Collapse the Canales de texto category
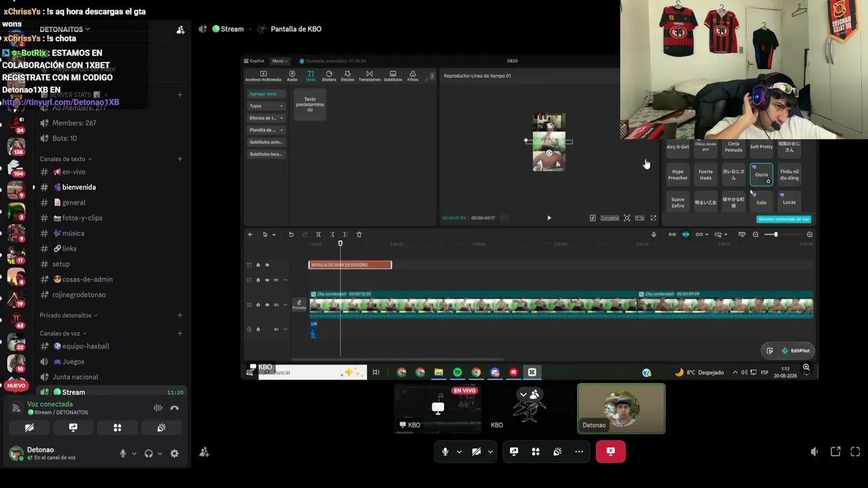868x488 pixels. pyautogui.click(x=66, y=159)
